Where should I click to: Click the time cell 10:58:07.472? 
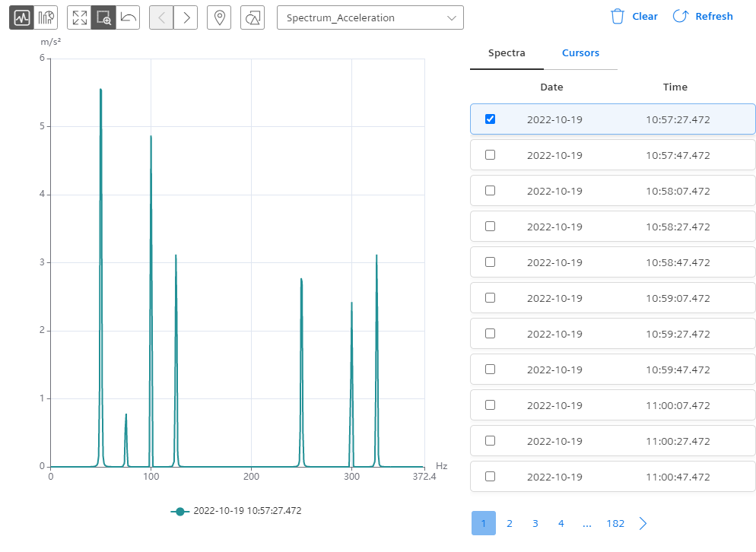pos(678,191)
